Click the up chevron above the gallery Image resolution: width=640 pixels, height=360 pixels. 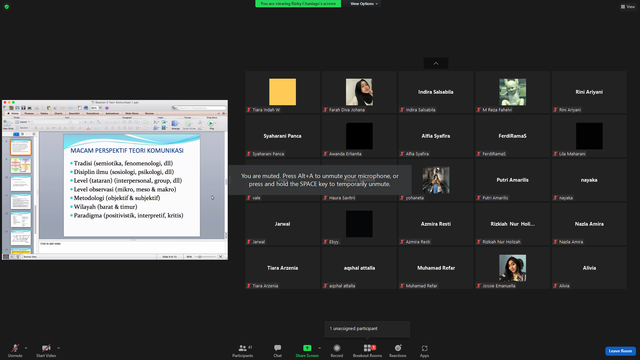pyautogui.click(x=436, y=63)
